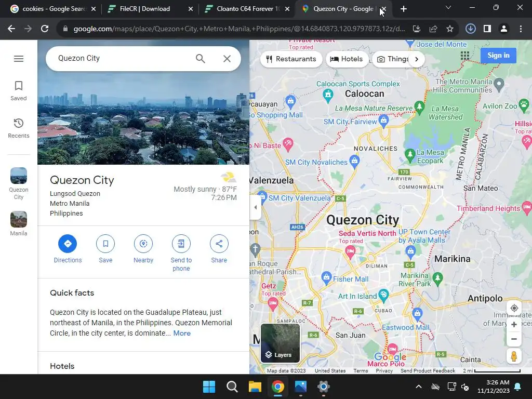Screen dimensions: 532x399
Task: Open Chrome profile icon
Action: [x=504, y=29]
